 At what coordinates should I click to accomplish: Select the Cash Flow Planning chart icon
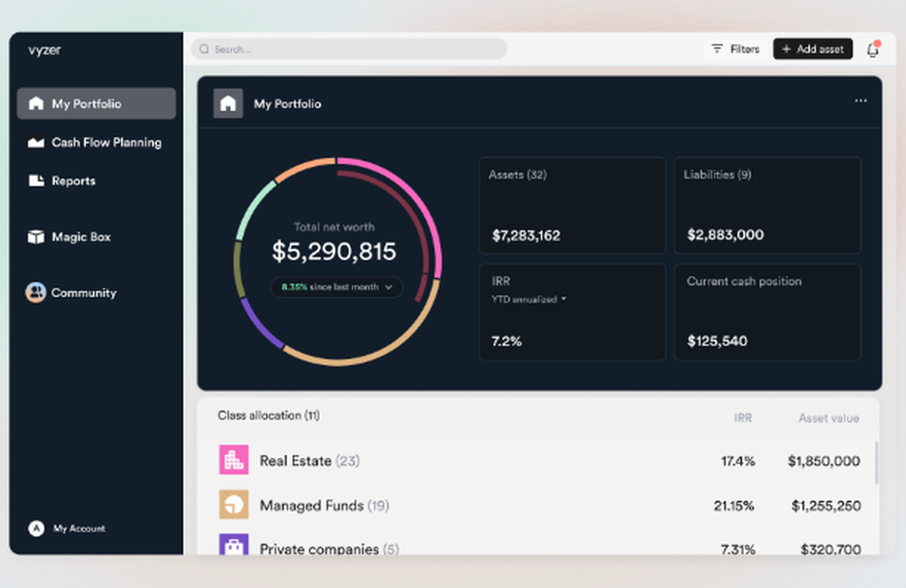34,142
